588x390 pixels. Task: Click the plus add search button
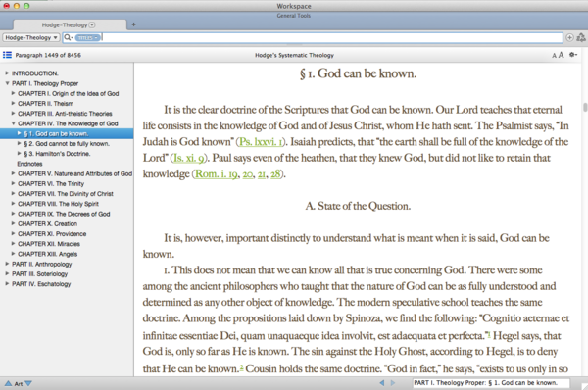point(569,37)
